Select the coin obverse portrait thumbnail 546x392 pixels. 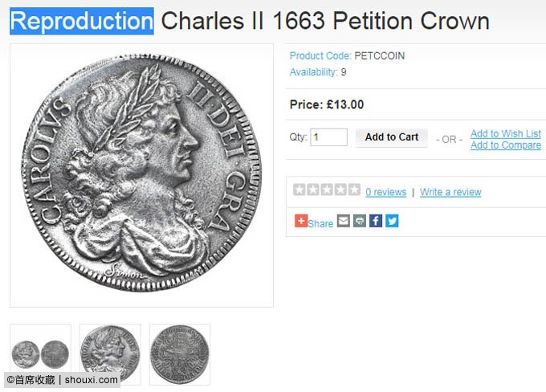click(x=110, y=353)
